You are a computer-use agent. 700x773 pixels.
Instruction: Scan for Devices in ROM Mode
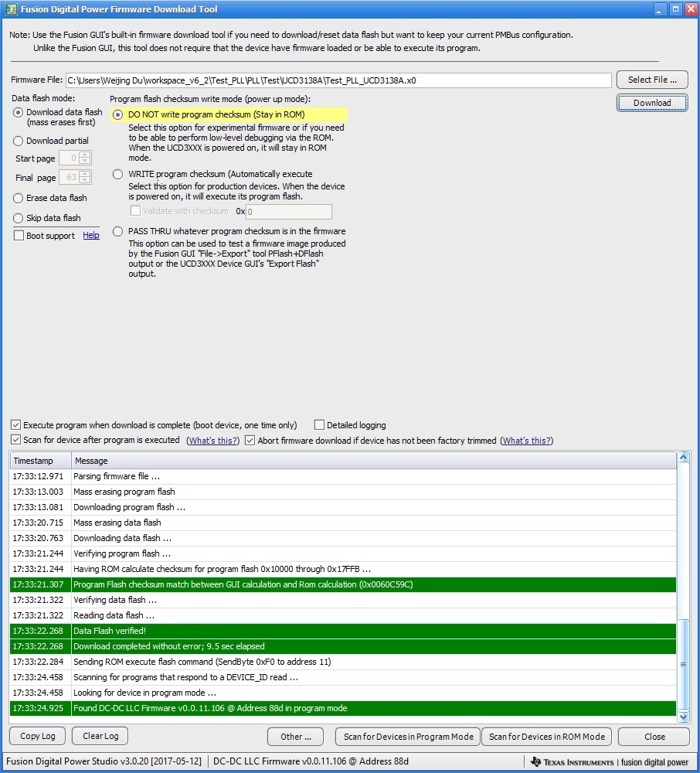pos(547,737)
